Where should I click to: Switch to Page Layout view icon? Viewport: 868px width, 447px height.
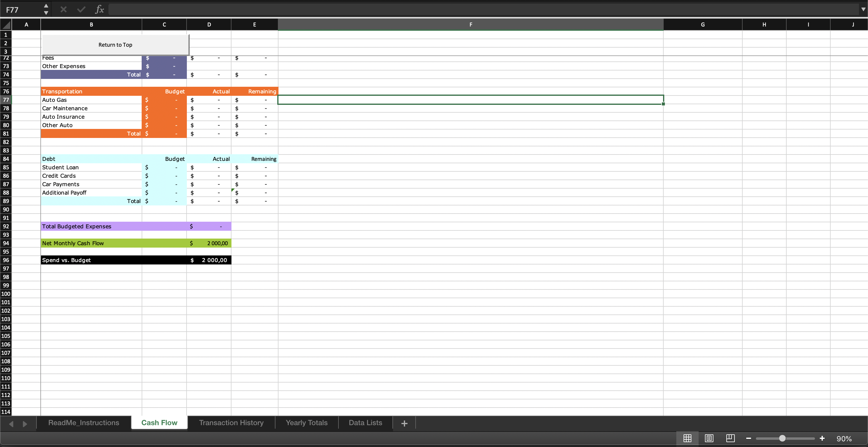pos(709,438)
